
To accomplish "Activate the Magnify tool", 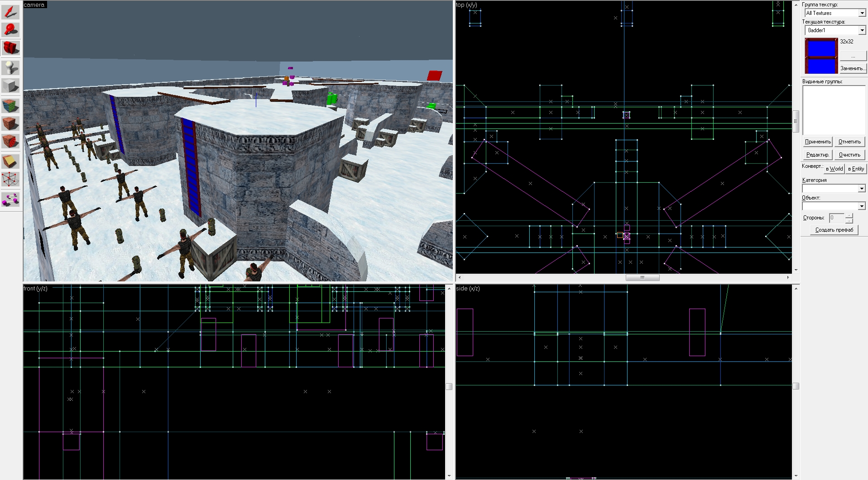I will point(10,30).
